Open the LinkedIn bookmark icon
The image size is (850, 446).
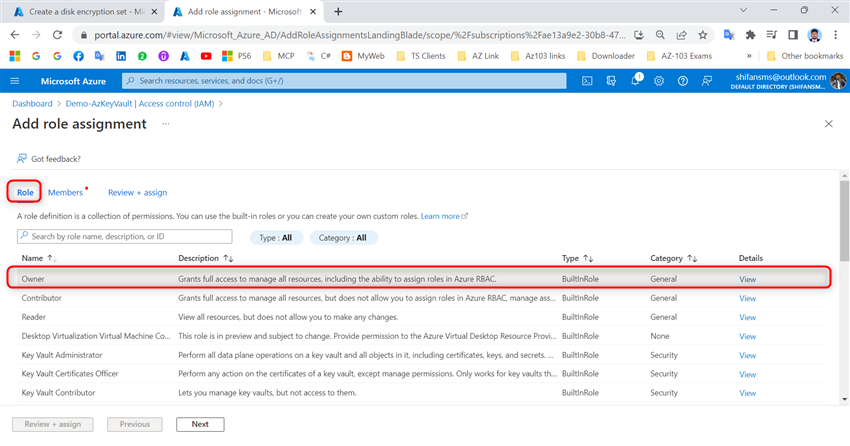pos(121,56)
